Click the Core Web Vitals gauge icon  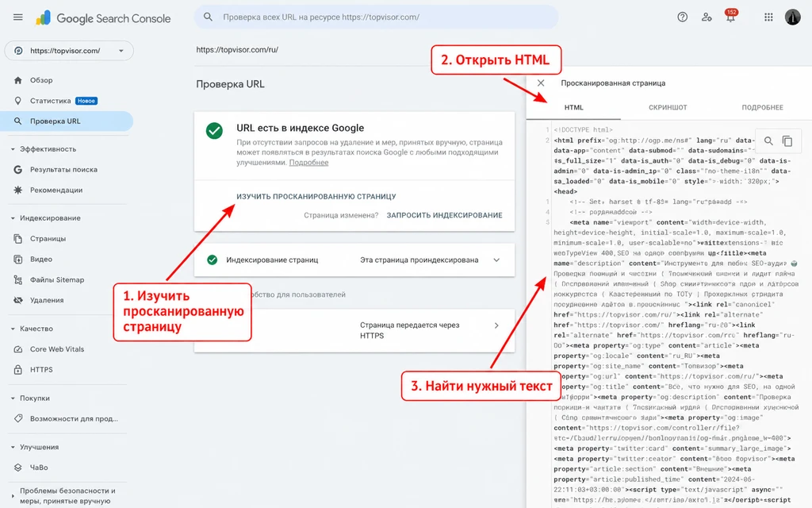(x=18, y=349)
